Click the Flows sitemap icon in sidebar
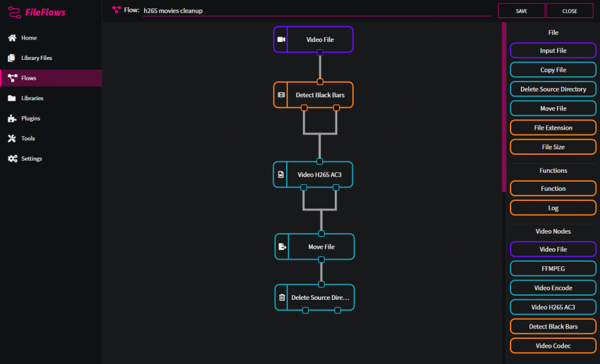This screenshot has width=600, height=364. [12, 78]
